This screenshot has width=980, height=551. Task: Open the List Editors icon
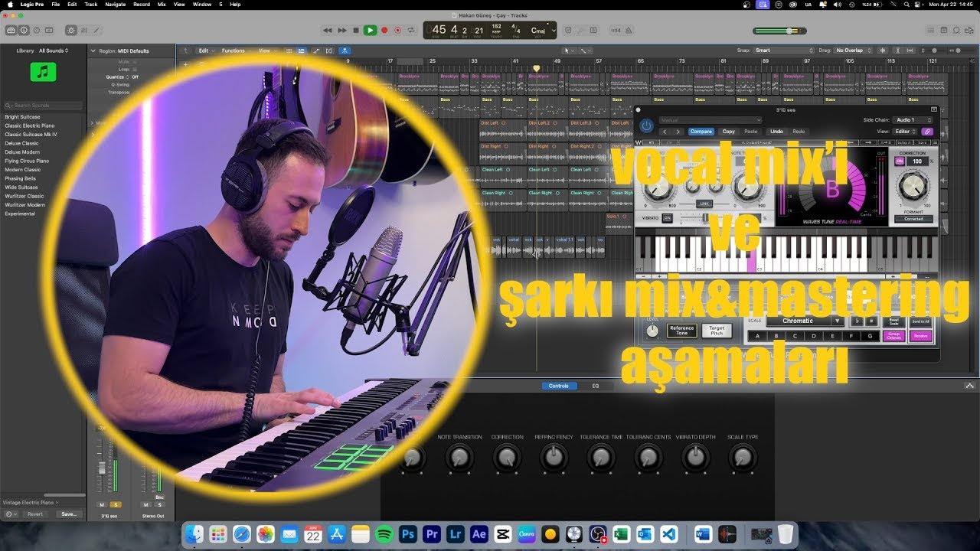click(932, 31)
